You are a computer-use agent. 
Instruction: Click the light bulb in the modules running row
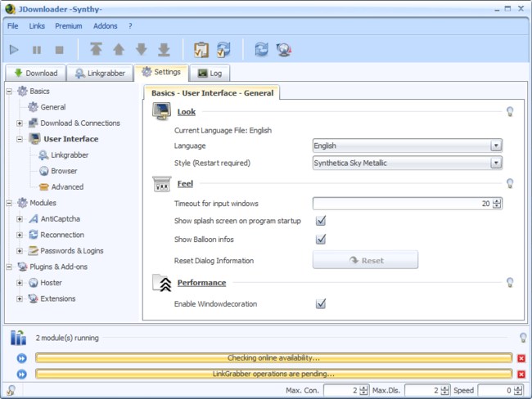tap(523, 338)
